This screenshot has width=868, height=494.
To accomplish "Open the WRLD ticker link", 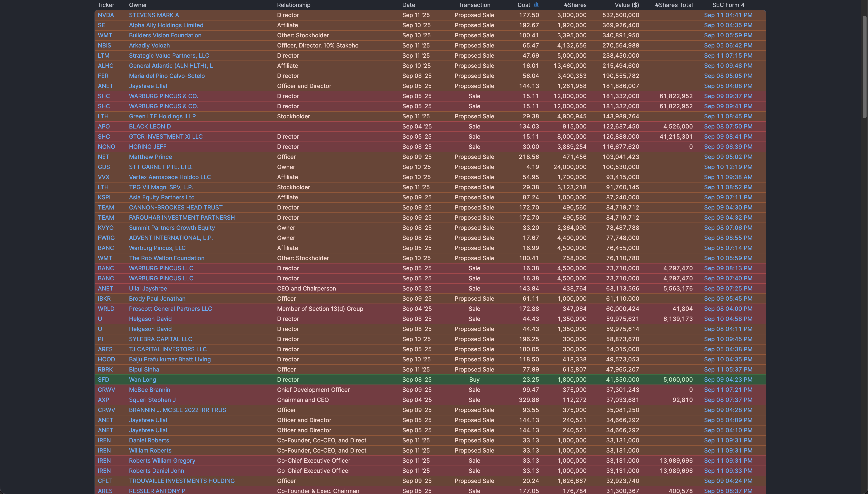I will click(x=106, y=309).
